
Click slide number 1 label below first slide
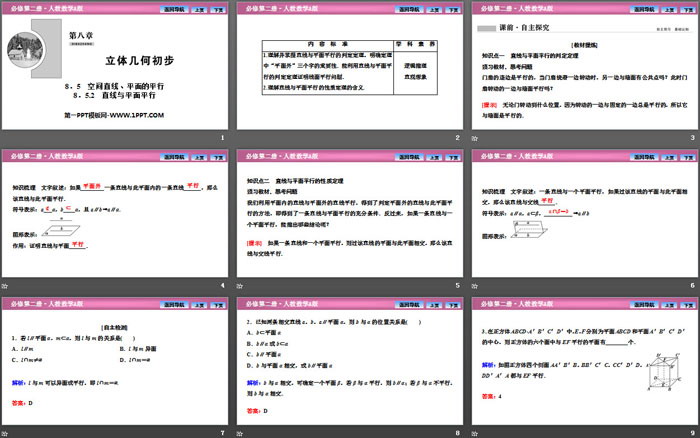point(222,138)
